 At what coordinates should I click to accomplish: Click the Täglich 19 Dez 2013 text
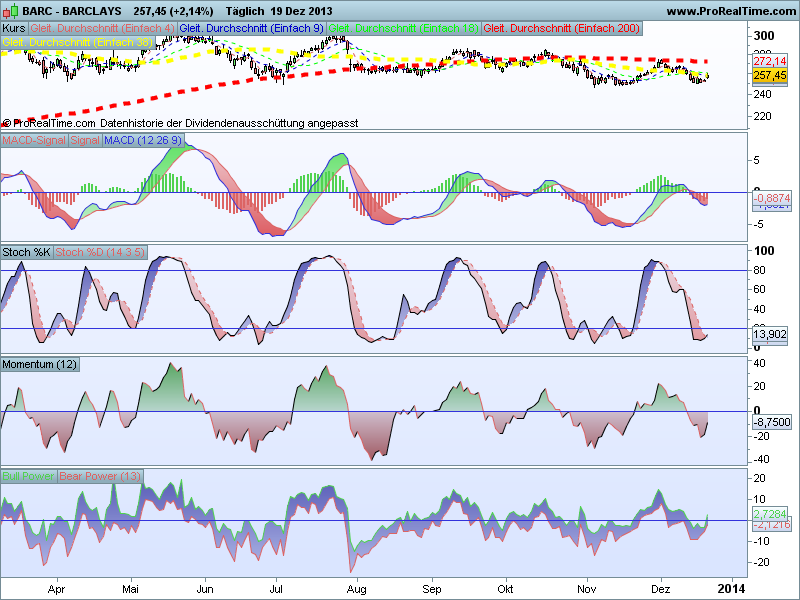(x=279, y=11)
